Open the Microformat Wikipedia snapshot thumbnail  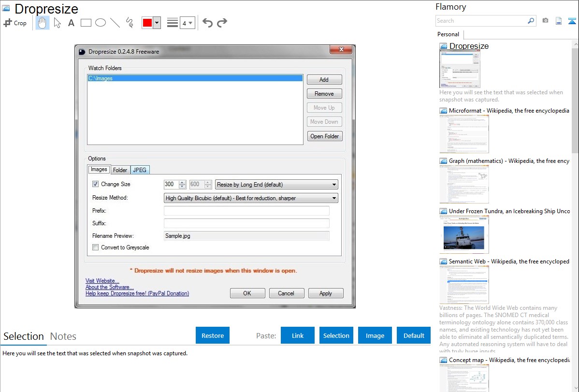(x=464, y=134)
